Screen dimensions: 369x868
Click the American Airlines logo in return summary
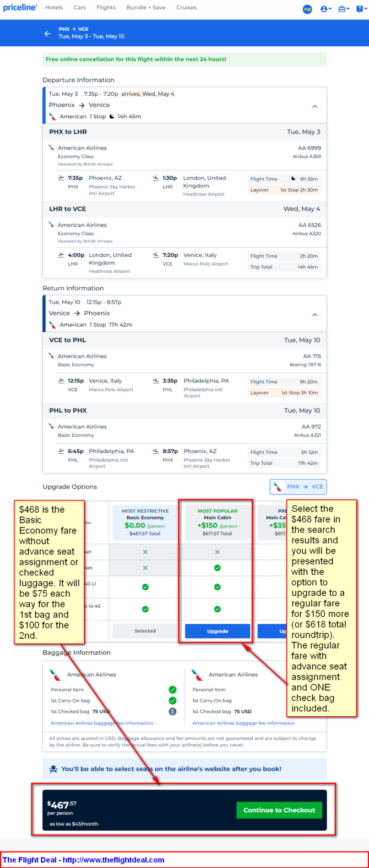point(52,325)
